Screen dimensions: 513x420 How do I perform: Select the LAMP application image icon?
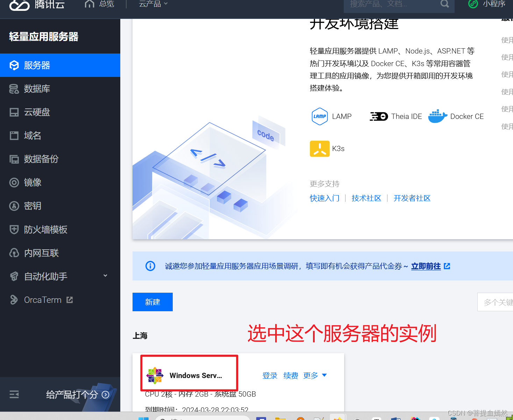[x=320, y=116]
